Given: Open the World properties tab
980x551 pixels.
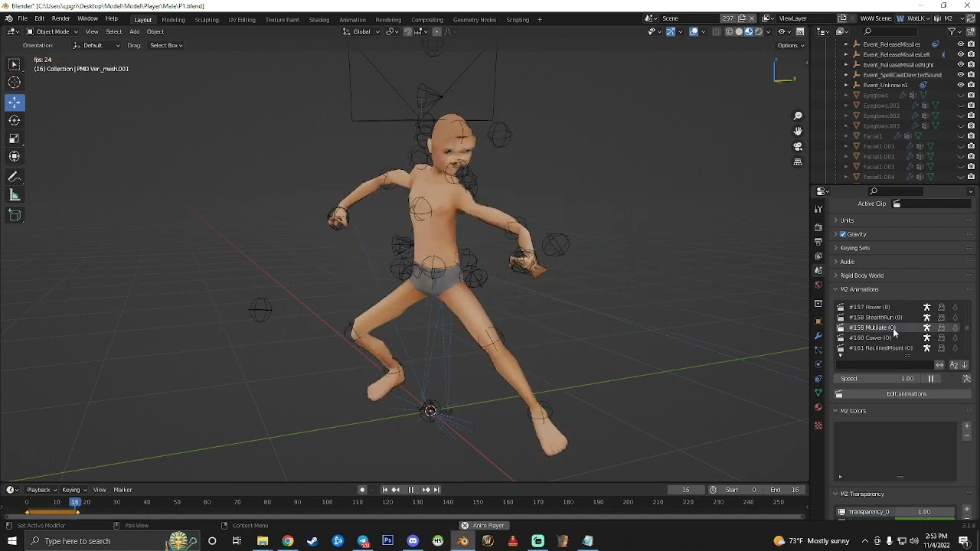Looking at the screenshot, I should 818,285.
